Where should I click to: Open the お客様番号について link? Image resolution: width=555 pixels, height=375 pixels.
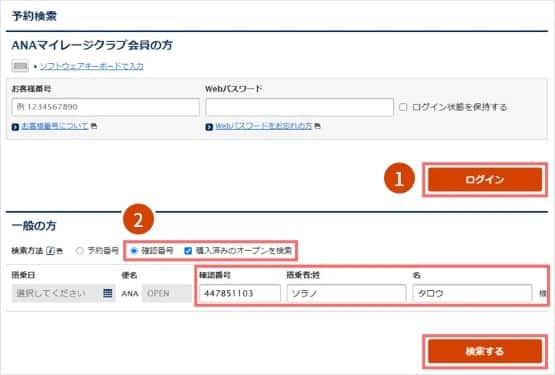click(55, 126)
